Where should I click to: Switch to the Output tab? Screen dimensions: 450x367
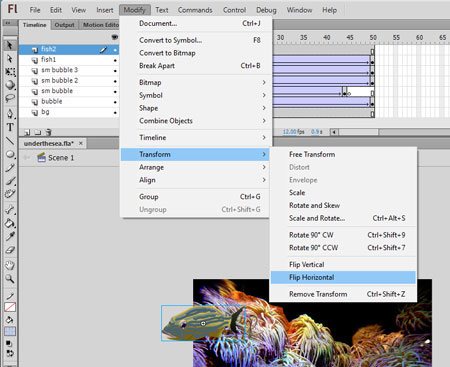pos(65,25)
